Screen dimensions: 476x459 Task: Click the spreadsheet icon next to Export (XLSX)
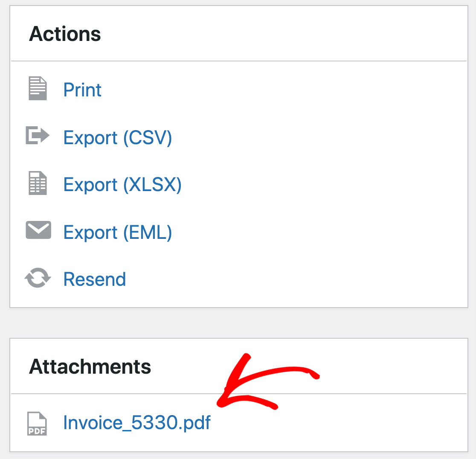click(38, 183)
